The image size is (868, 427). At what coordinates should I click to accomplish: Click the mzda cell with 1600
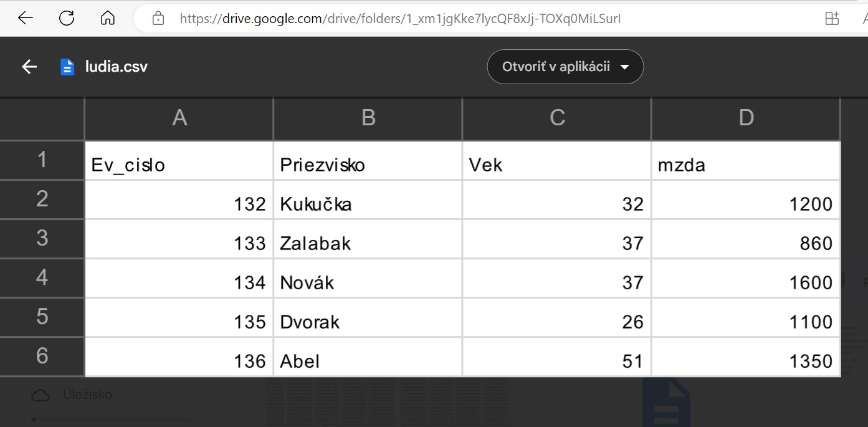[746, 282]
